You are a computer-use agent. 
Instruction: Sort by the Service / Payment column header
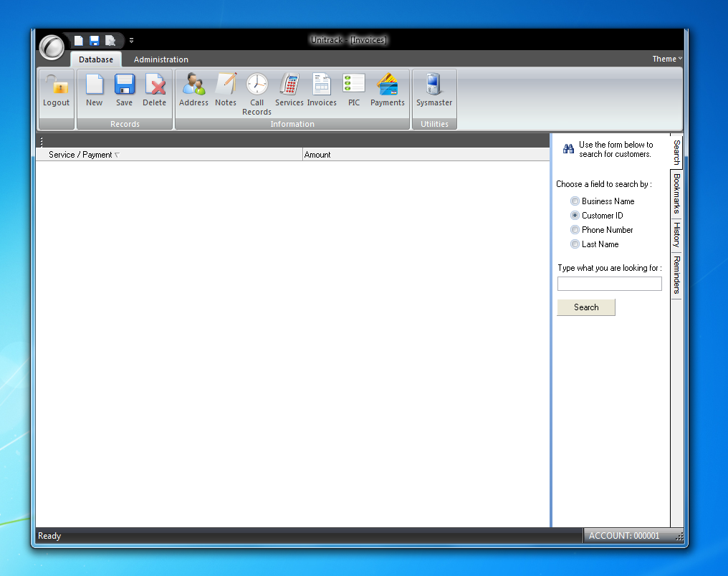click(x=169, y=155)
